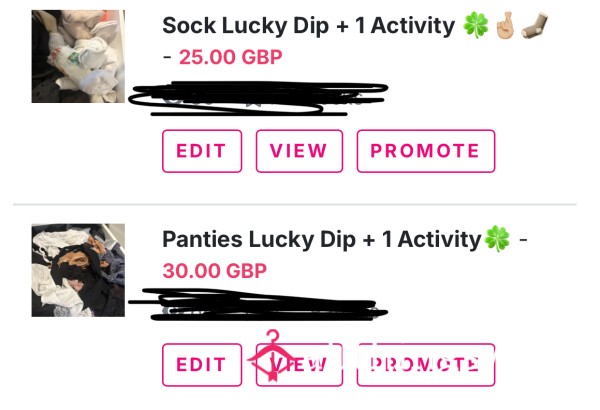Edit the Sock Lucky Dip listing
The width and height of the screenshot is (600, 410).
click(202, 151)
